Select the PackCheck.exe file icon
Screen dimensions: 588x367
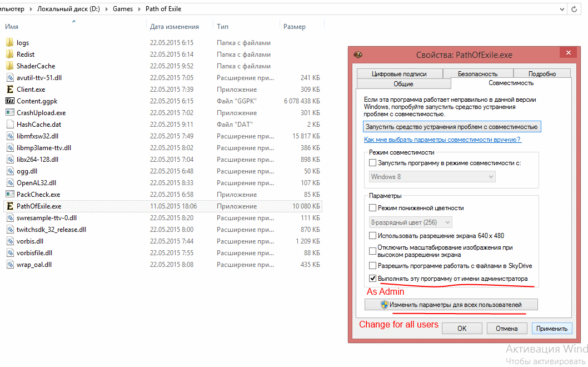click(x=9, y=195)
